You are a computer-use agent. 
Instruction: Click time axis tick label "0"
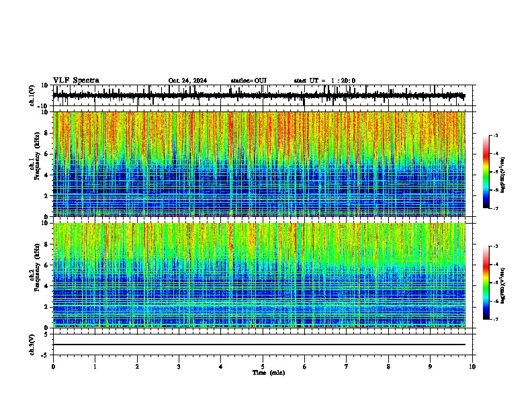pos(53,367)
